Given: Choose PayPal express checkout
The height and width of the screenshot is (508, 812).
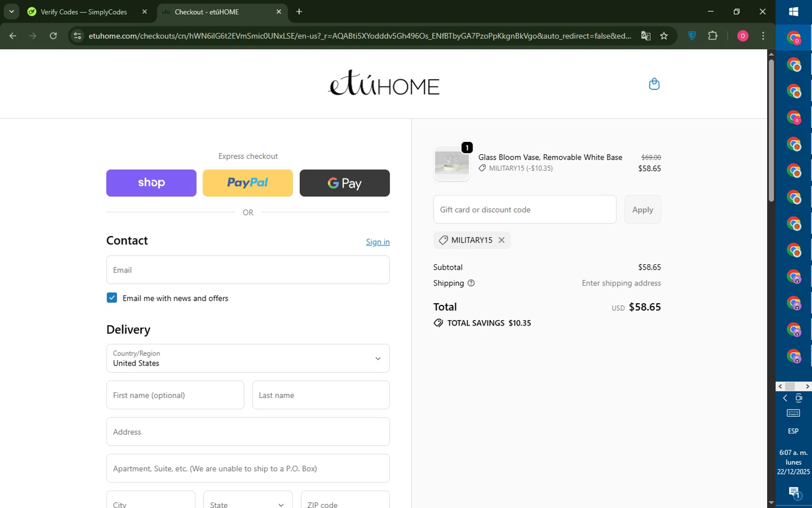Looking at the screenshot, I should 247,183.
